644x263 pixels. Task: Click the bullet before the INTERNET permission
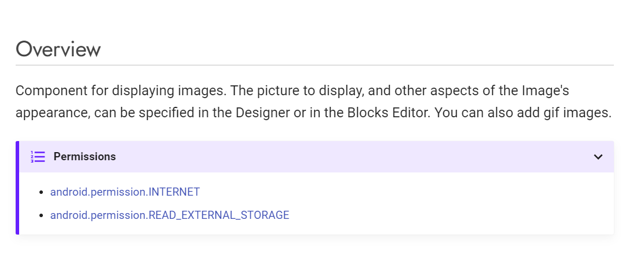click(x=41, y=192)
